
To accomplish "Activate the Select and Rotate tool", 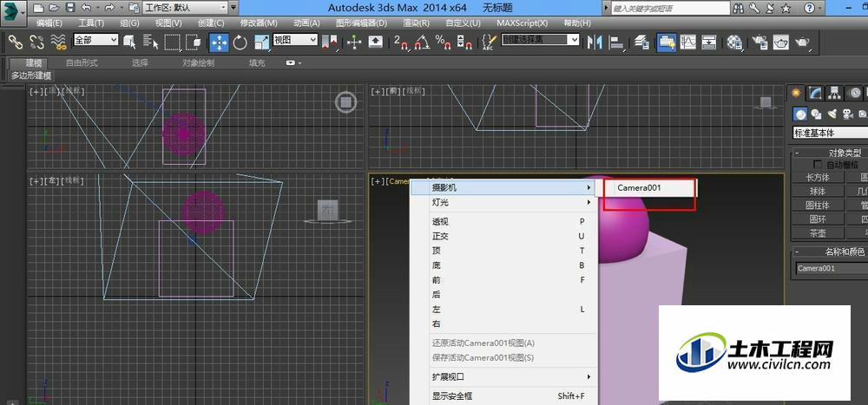I will (x=240, y=42).
